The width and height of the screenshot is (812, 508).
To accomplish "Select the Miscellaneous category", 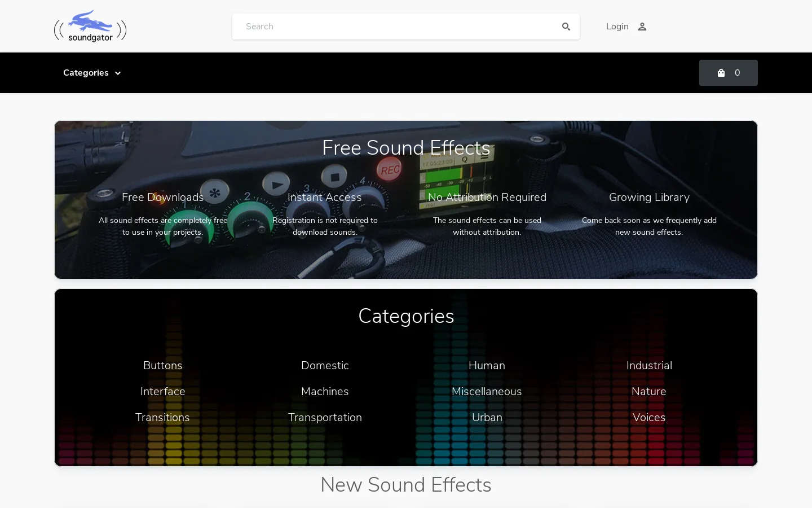I will 487,391.
